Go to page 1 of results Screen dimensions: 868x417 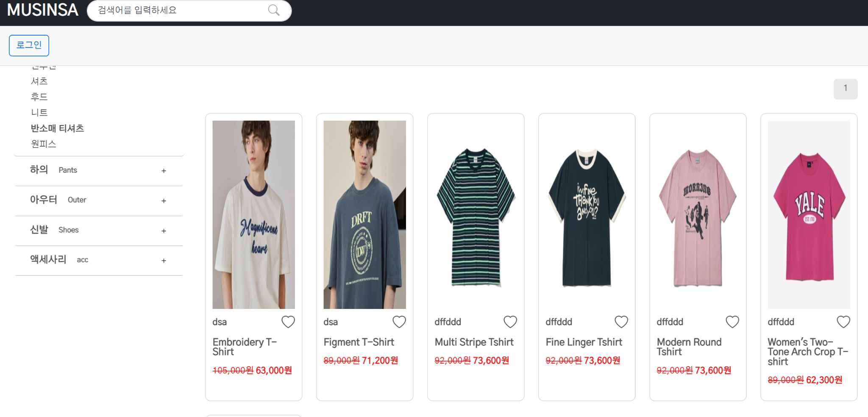[x=845, y=89]
